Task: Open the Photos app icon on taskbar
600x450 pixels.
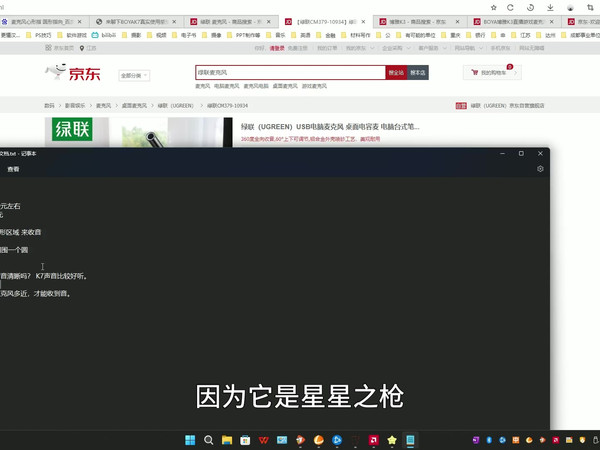Action: tap(282, 440)
